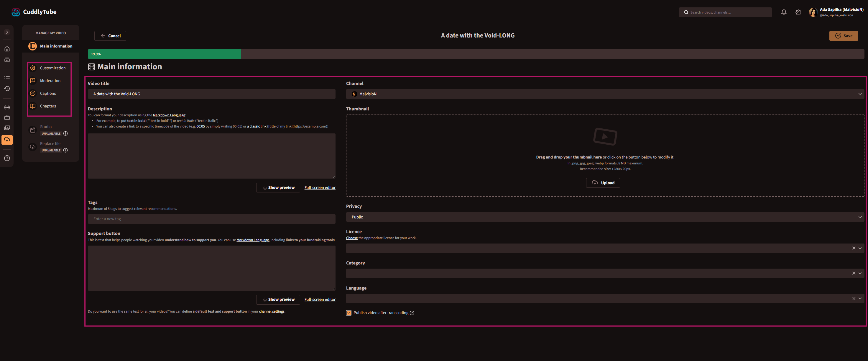Viewport: 868px width, 361px height.
Task: Open the Home icon in left sidebar
Action: click(x=7, y=49)
